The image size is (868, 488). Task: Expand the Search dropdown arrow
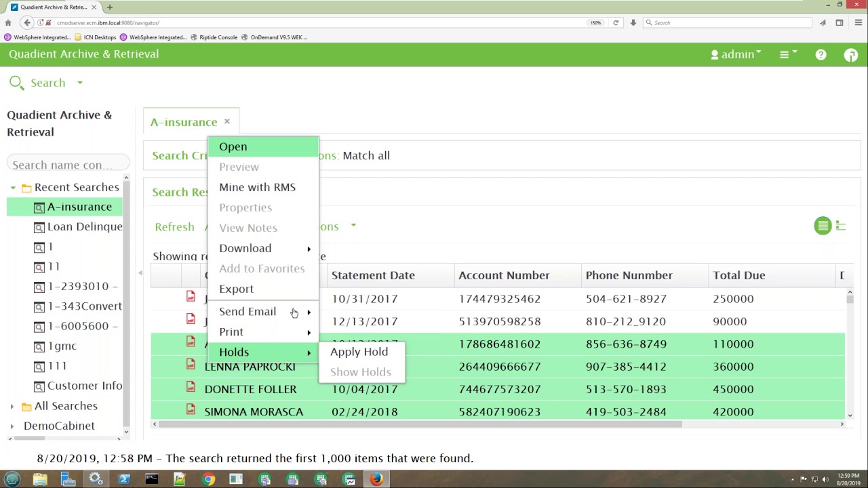[79, 83]
